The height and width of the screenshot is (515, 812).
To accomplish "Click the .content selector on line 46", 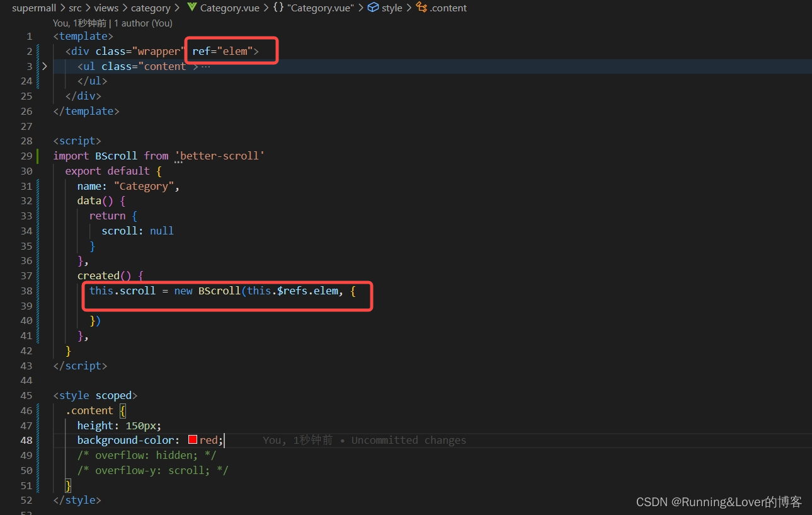I will coord(89,410).
